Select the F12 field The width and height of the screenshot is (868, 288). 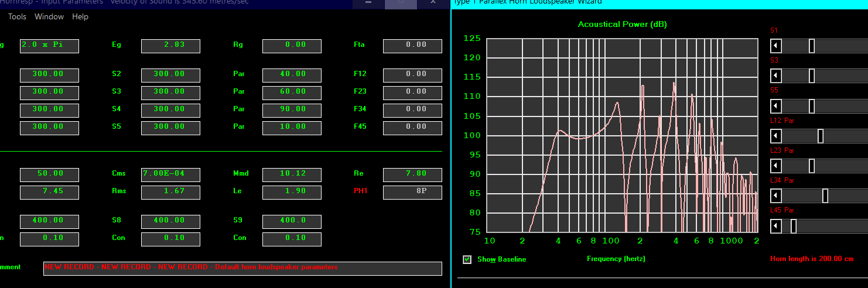412,76
